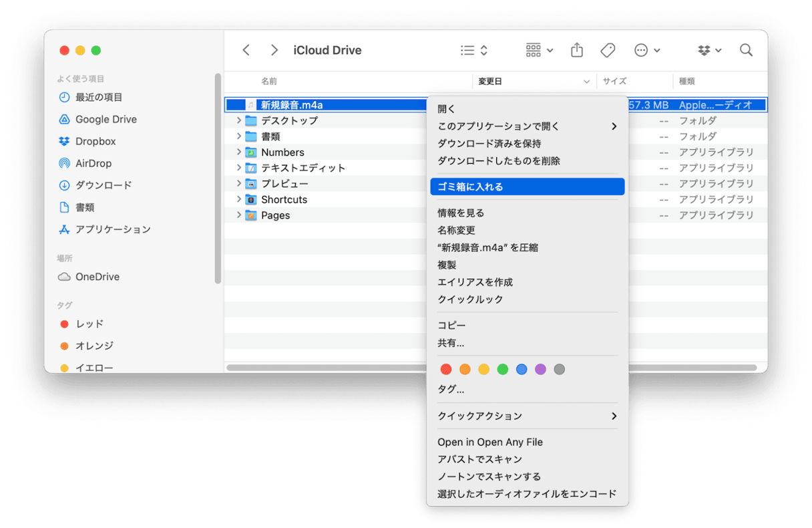This screenshot has width=812, height=528.
Task: Click the Pages folder icon
Action: (251, 215)
